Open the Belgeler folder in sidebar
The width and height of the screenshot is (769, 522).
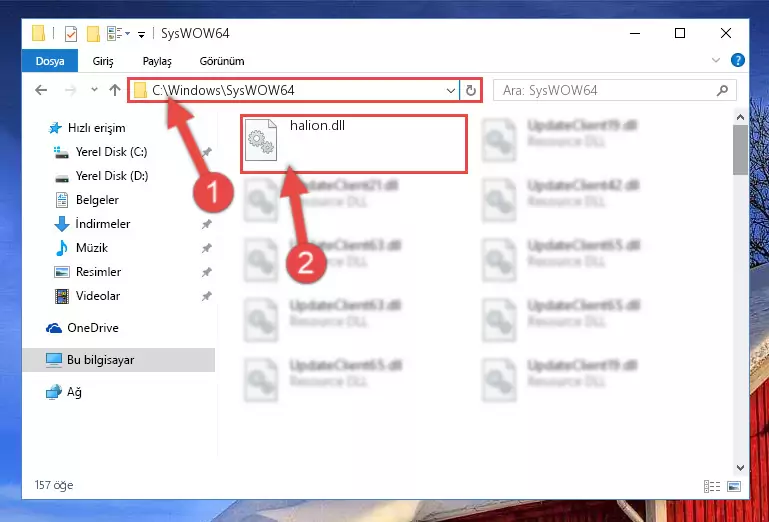97,200
